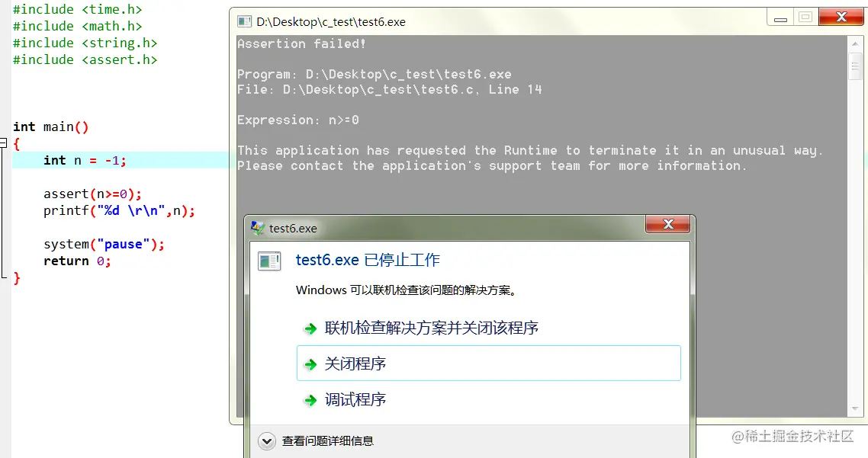The width and height of the screenshot is (868, 458).
Task: Click the closing brace of main
Action: tap(17, 277)
